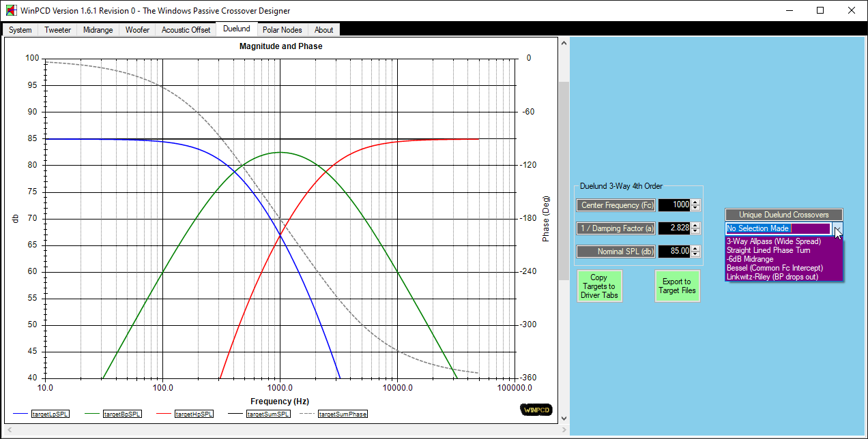Toggle the targetBpSPL legend entry

(122, 414)
